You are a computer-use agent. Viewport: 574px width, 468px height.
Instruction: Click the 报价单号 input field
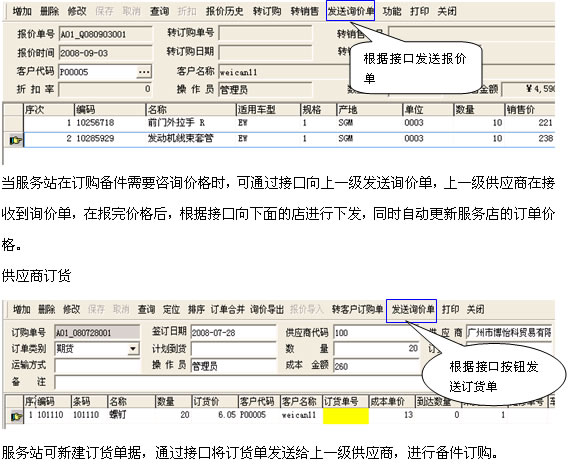(x=105, y=34)
